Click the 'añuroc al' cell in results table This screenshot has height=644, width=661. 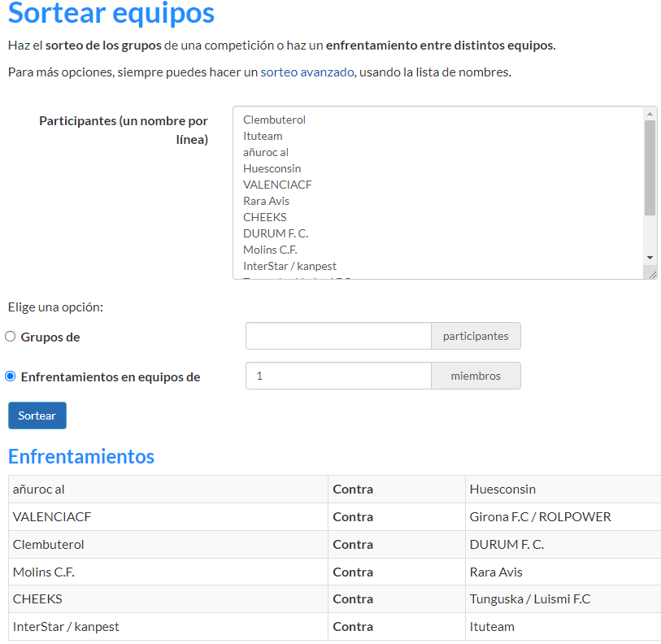(x=38, y=490)
